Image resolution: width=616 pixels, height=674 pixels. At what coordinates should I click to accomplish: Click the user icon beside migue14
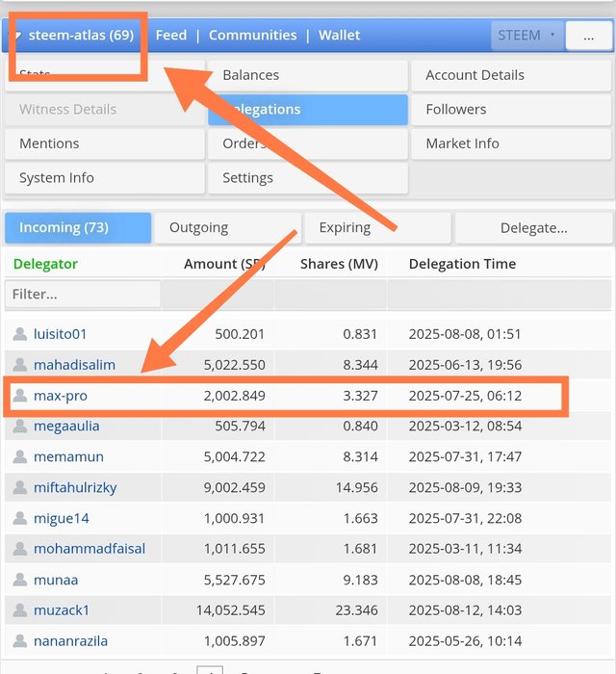(x=20, y=518)
